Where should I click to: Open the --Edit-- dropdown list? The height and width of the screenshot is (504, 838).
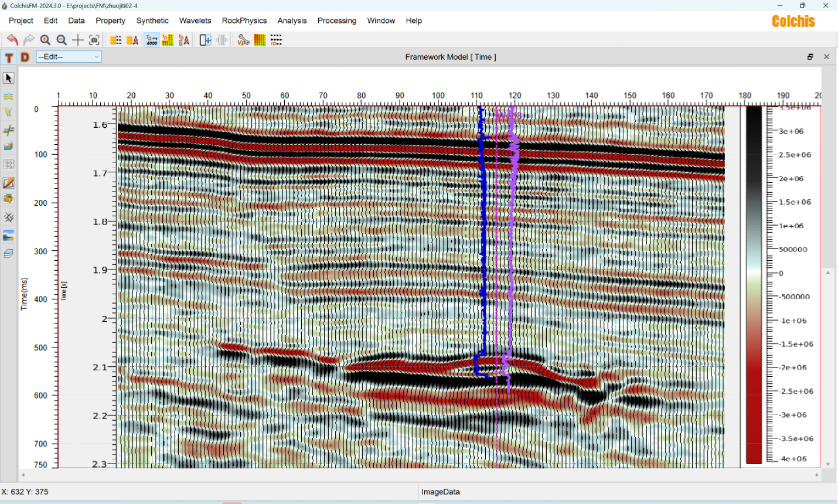pyautogui.click(x=69, y=57)
